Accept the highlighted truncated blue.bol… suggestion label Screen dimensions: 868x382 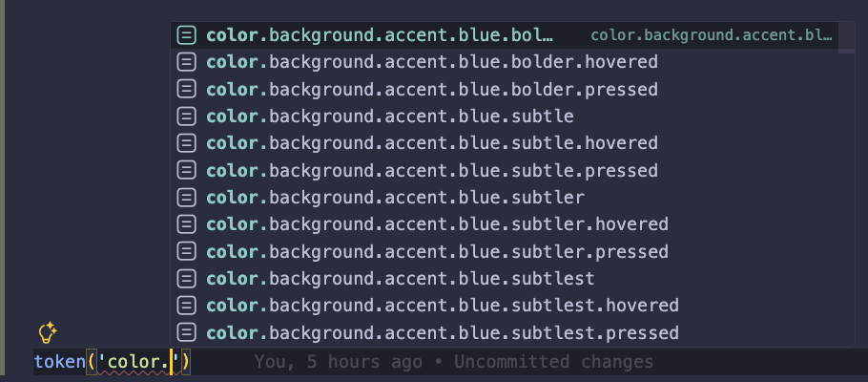(380, 35)
